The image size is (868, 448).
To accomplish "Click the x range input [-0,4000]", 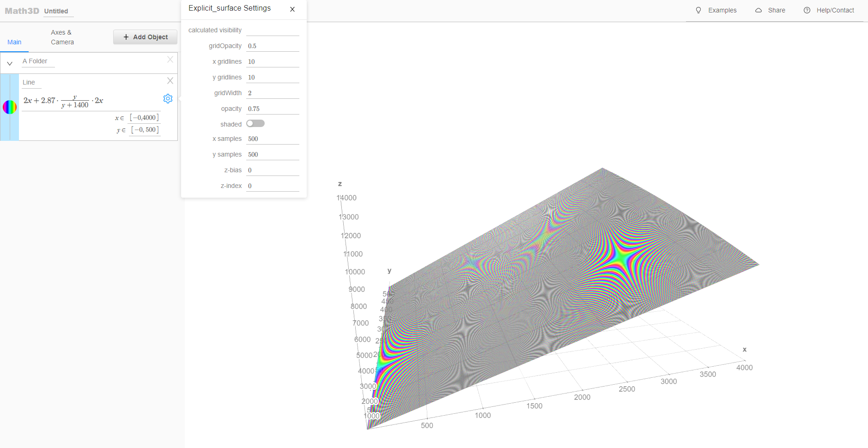I will pyautogui.click(x=144, y=117).
